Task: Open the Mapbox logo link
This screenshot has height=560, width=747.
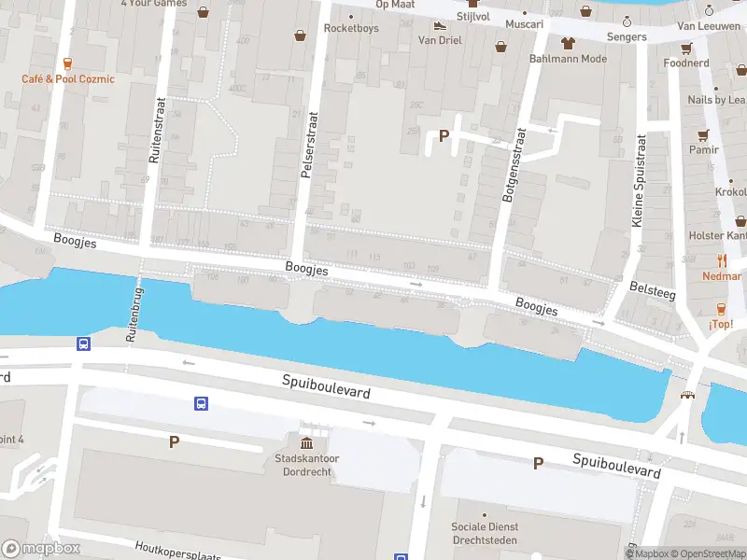Action: pos(41,548)
